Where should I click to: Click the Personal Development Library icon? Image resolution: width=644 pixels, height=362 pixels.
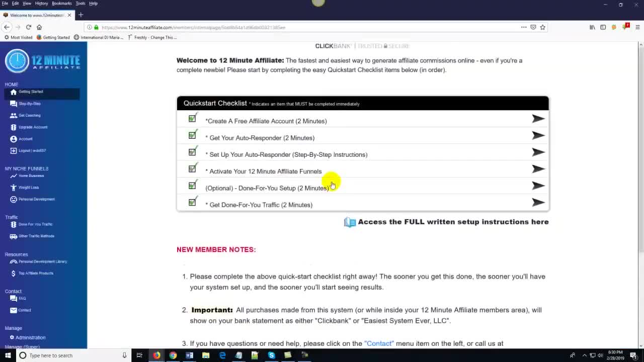[14, 262]
